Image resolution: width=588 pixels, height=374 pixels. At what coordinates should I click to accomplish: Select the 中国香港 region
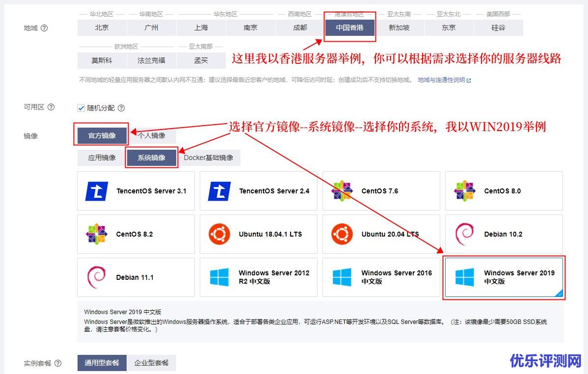tap(350, 28)
